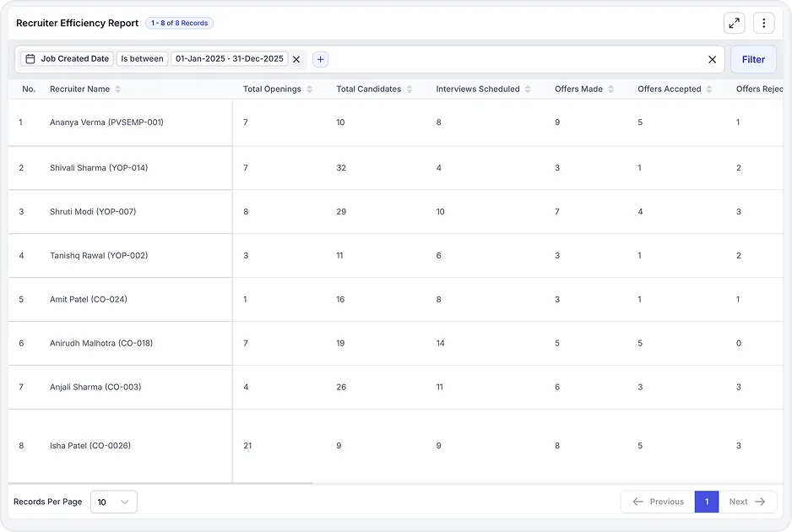Sort by Offers Made column
Viewport: 792px width, 532px height.
610,90
